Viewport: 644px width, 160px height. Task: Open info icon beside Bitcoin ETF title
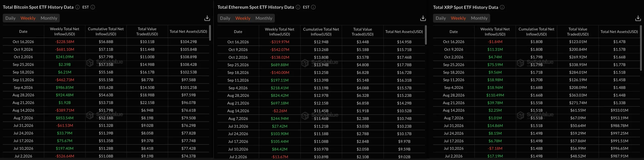[x=77, y=7]
